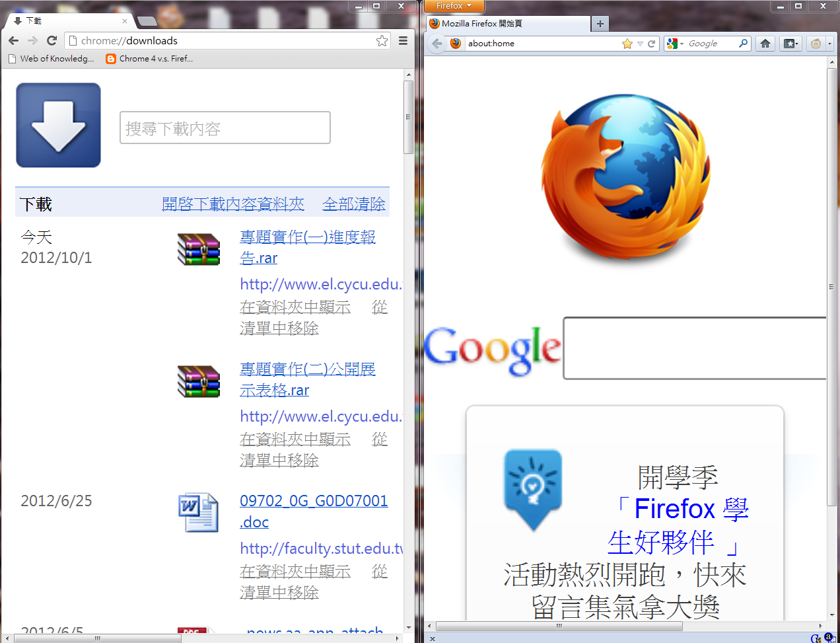The height and width of the screenshot is (643, 840).
Task: Click the big download arrow logo
Action: coord(58,125)
